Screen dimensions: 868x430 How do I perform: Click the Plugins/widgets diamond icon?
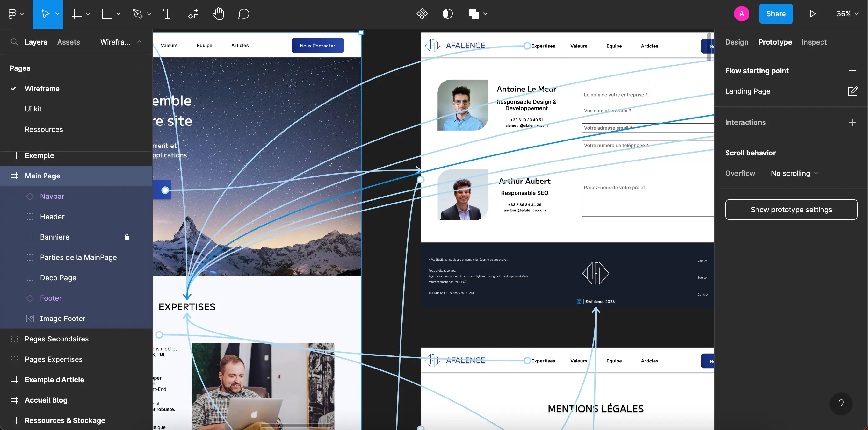click(422, 14)
